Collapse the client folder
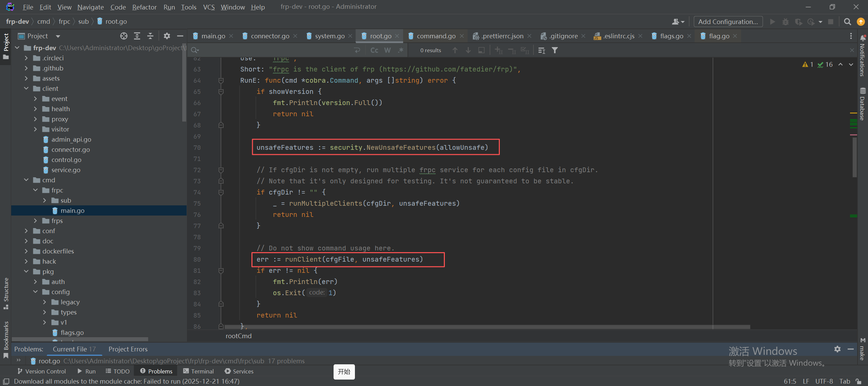 coord(26,88)
